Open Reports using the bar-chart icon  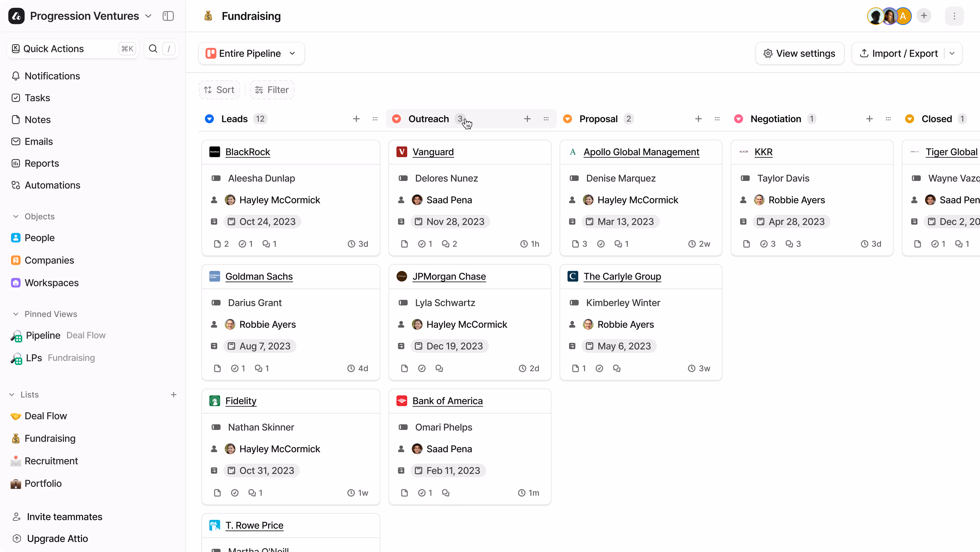click(16, 163)
